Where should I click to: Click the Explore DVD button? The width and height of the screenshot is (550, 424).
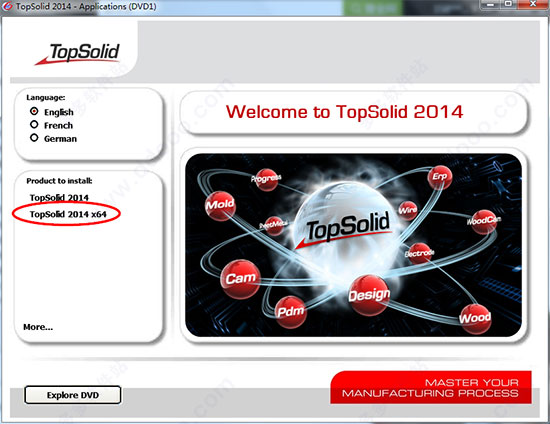pos(73,395)
